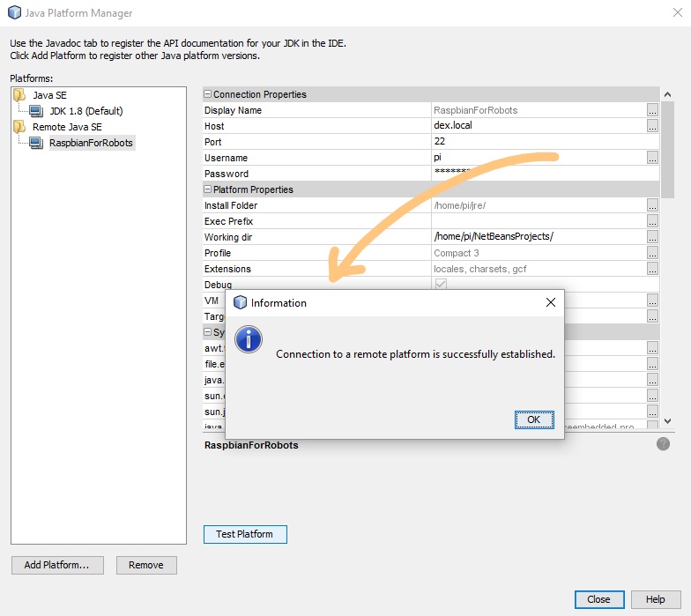Open the Display Name ellipsis editor
Image resolution: width=691 pixels, height=616 pixels.
point(652,110)
